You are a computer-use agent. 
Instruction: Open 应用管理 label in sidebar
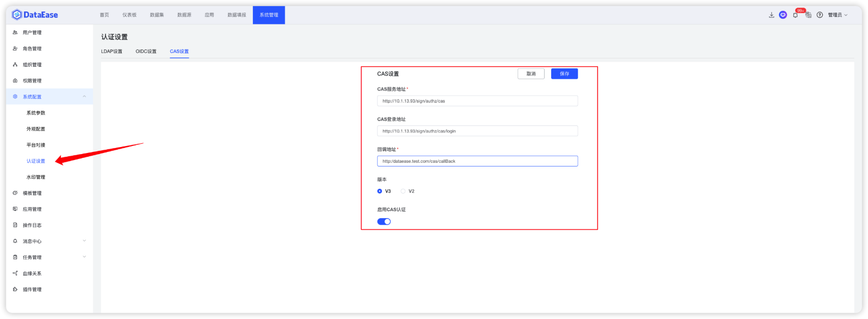(32, 209)
